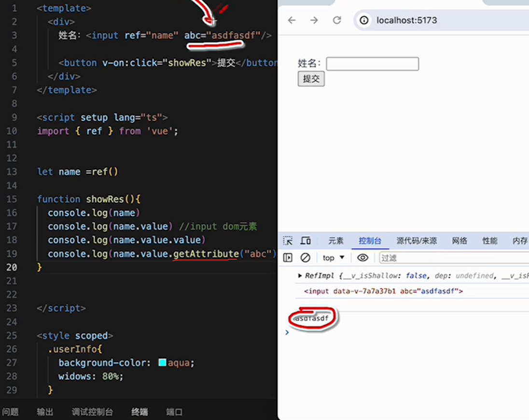This screenshot has width=529, height=420.
Task: Click '</template>' closing tag
Action: 67,90
